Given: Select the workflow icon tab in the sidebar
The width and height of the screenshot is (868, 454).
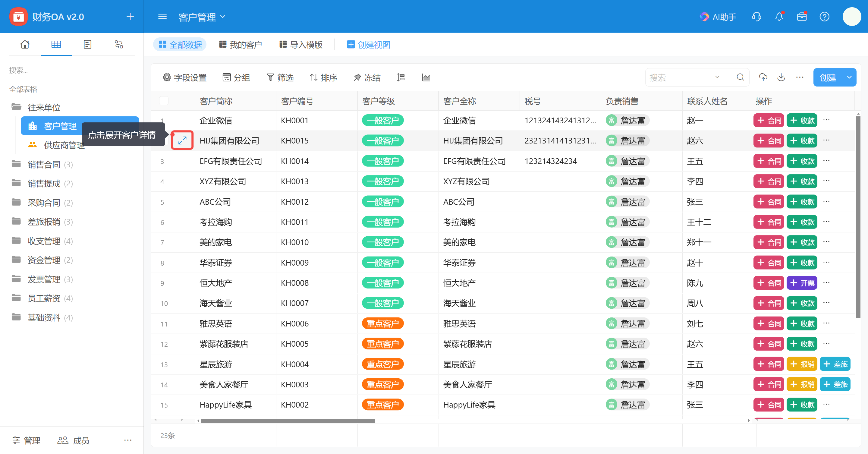Looking at the screenshot, I should 119,44.
